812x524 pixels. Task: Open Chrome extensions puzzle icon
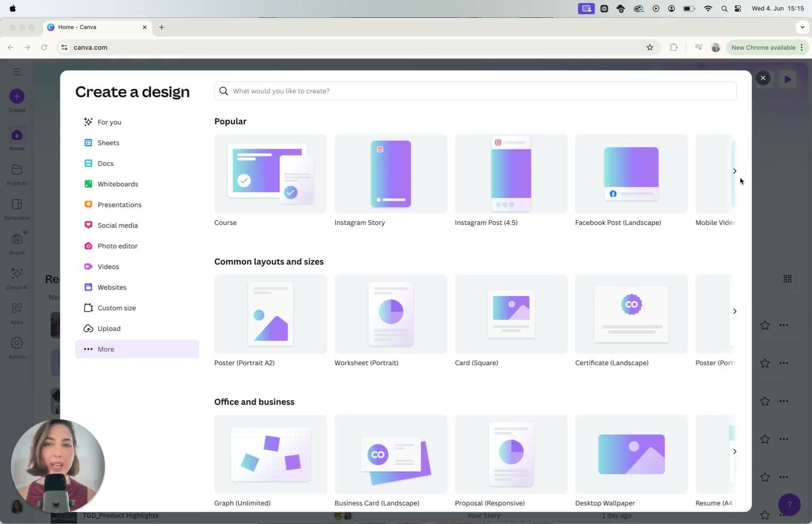(x=674, y=47)
